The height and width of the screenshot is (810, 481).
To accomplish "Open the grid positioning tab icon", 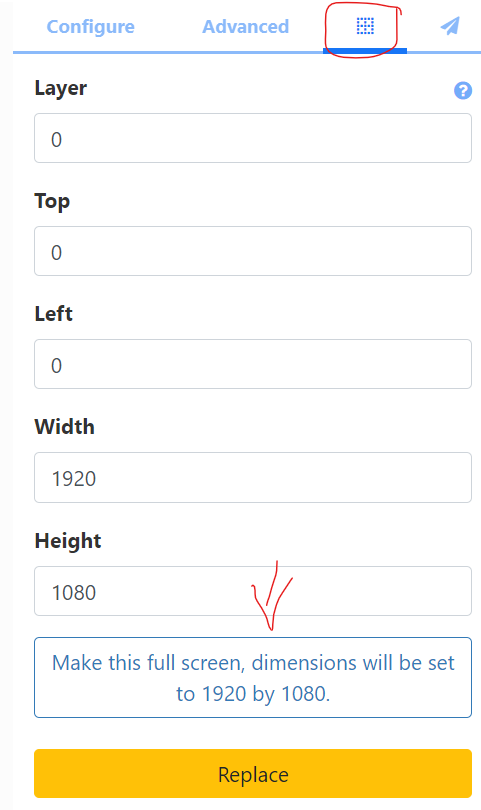I will (x=365, y=26).
